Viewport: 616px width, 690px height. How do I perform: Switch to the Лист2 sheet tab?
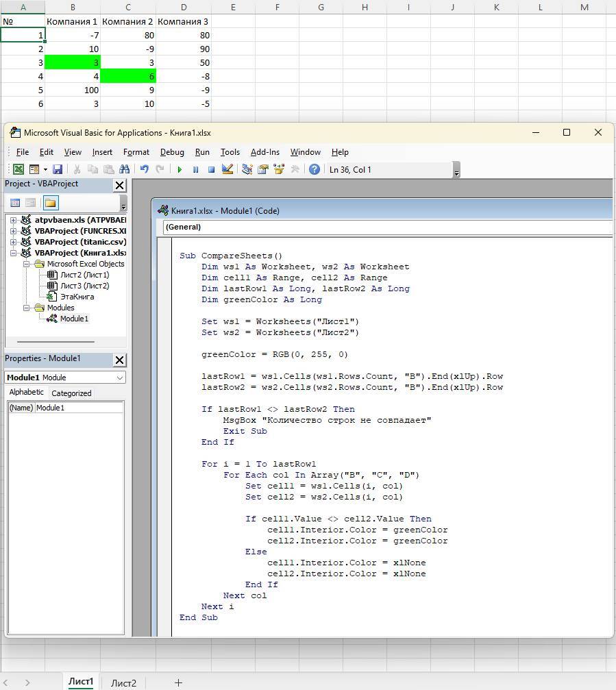click(124, 682)
